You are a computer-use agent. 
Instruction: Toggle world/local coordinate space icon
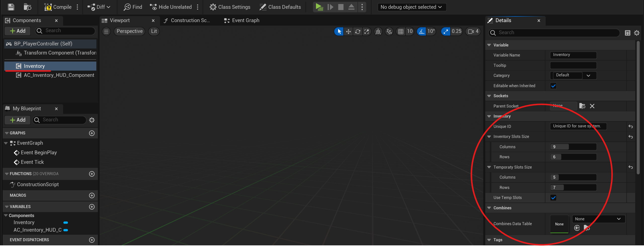(x=378, y=31)
